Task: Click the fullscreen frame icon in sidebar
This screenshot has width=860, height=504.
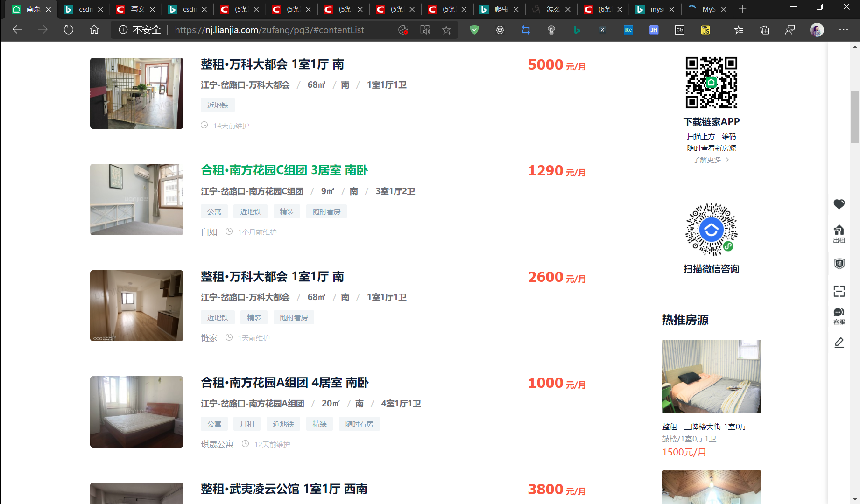Action: (839, 291)
